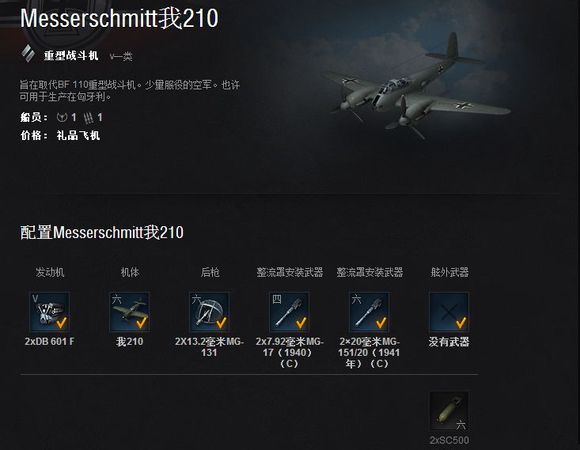Select the MG-131 rear gun turret icon

(x=209, y=312)
